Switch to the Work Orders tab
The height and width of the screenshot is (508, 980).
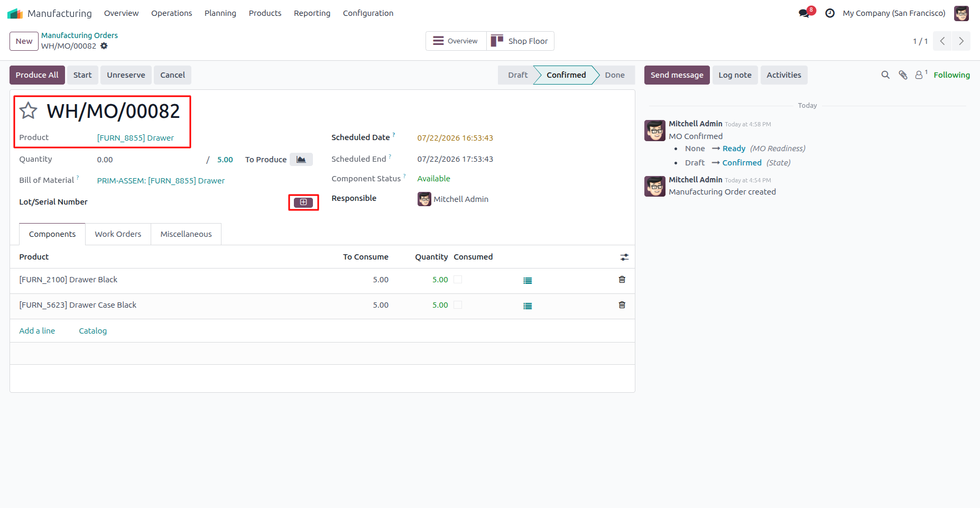(118, 234)
